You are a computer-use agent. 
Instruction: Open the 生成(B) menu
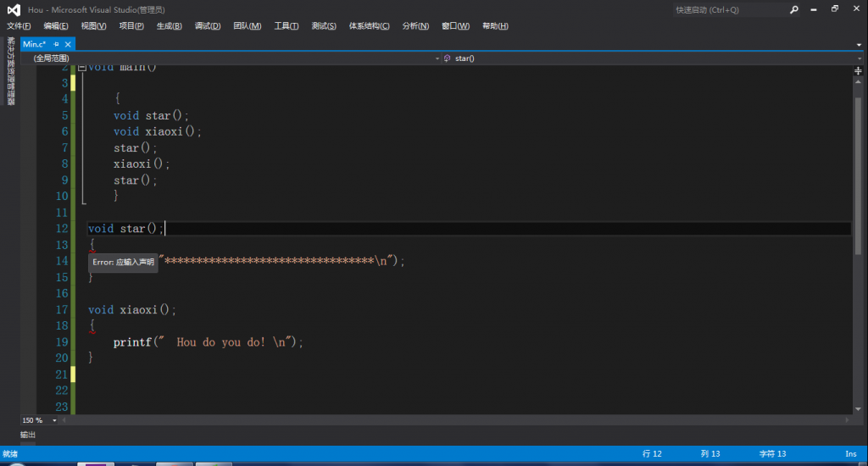[x=169, y=26]
